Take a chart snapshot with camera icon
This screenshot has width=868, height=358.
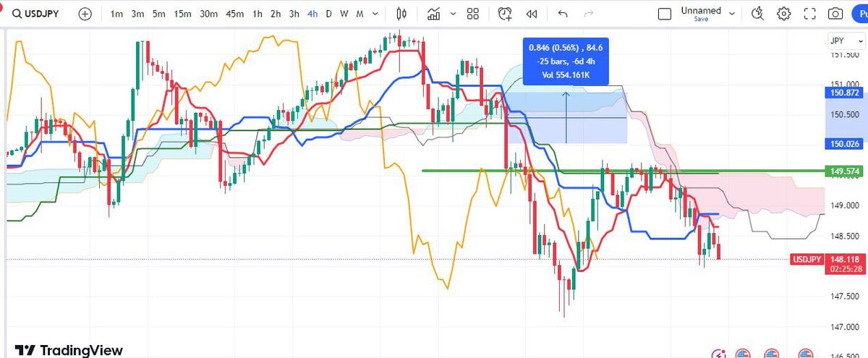click(835, 14)
